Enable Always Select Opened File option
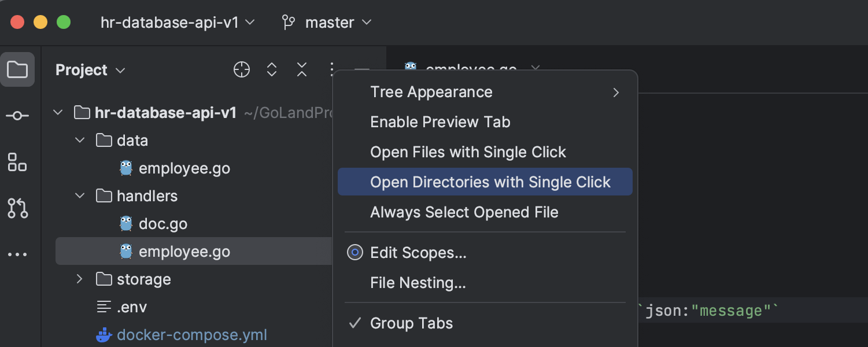868x347 pixels. click(x=464, y=212)
